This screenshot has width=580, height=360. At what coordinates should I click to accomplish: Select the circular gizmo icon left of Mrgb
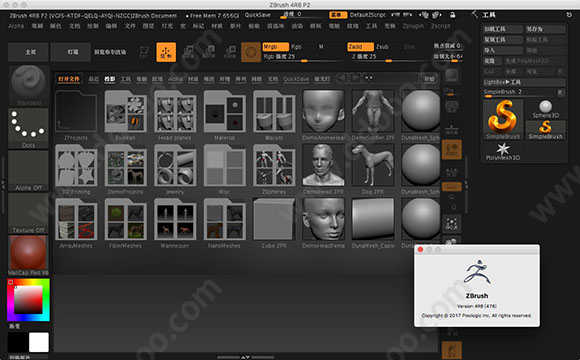(251, 52)
